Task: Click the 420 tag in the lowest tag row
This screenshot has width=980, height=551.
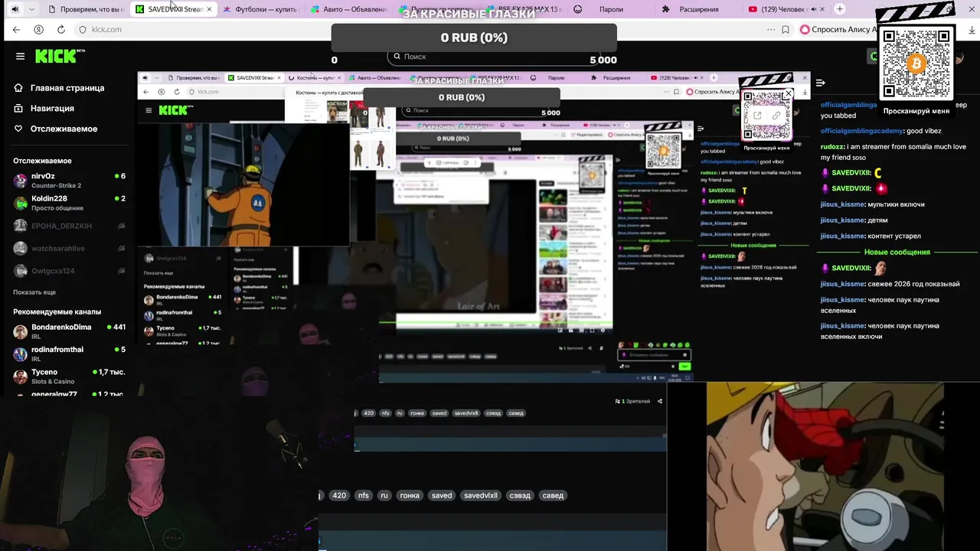Action: tap(339, 495)
